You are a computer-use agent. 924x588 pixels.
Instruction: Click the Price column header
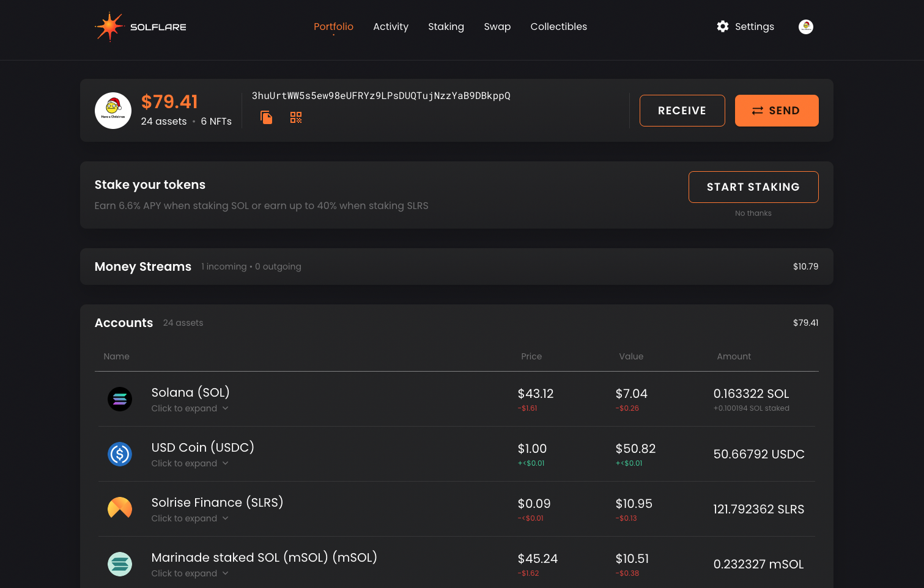coord(531,356)
